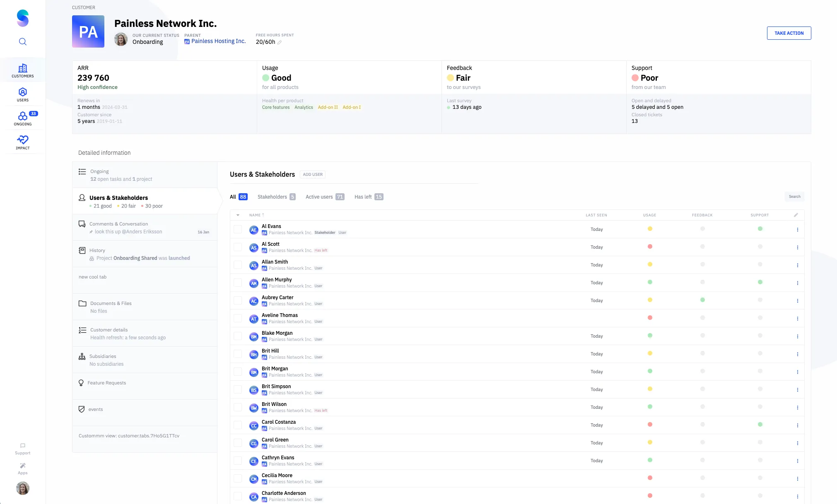
Task: Open the select-all dropdown arrow in the table header
Action: pyautogui.click(x=238, y=215)
